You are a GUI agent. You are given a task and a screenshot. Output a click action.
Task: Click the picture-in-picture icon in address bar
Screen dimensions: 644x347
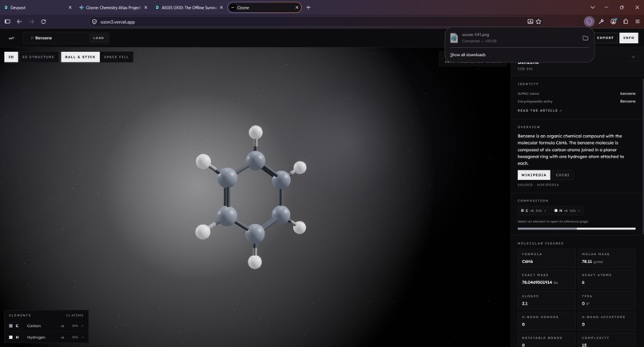[x=531, y=22]
